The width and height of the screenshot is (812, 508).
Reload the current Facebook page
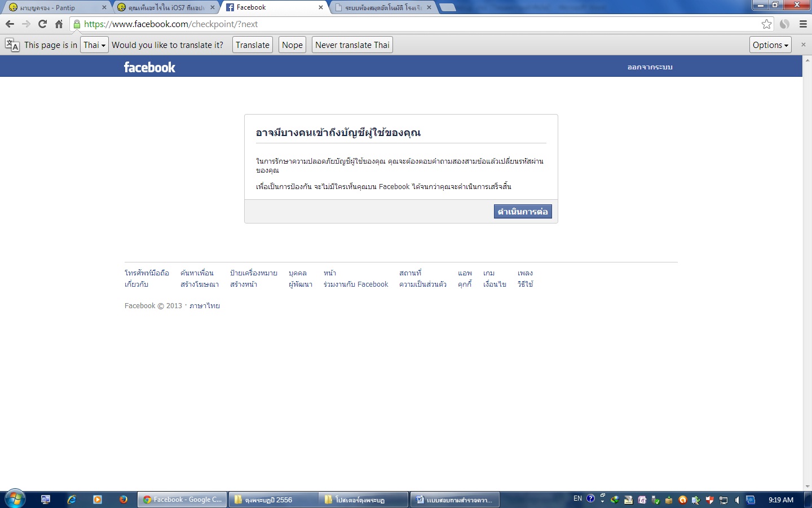pos(42,24)
